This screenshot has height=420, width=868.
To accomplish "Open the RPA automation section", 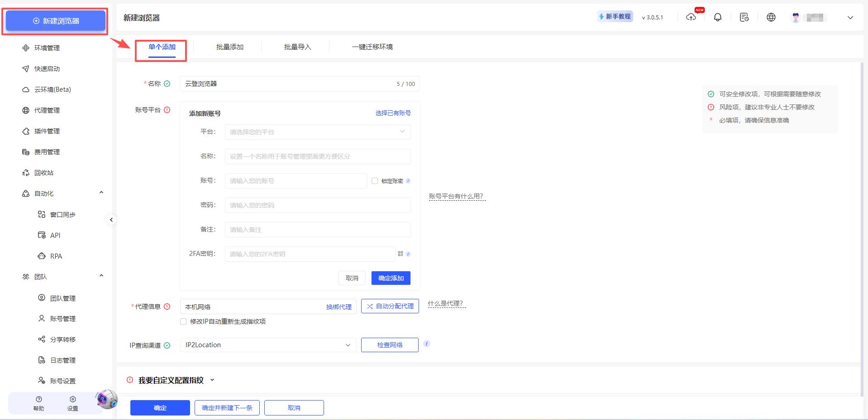I will coord(56,256).
